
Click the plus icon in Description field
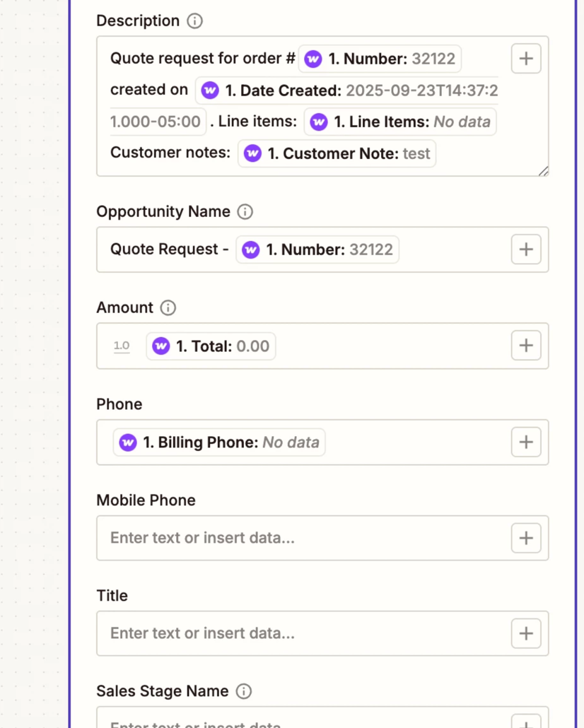525,59
